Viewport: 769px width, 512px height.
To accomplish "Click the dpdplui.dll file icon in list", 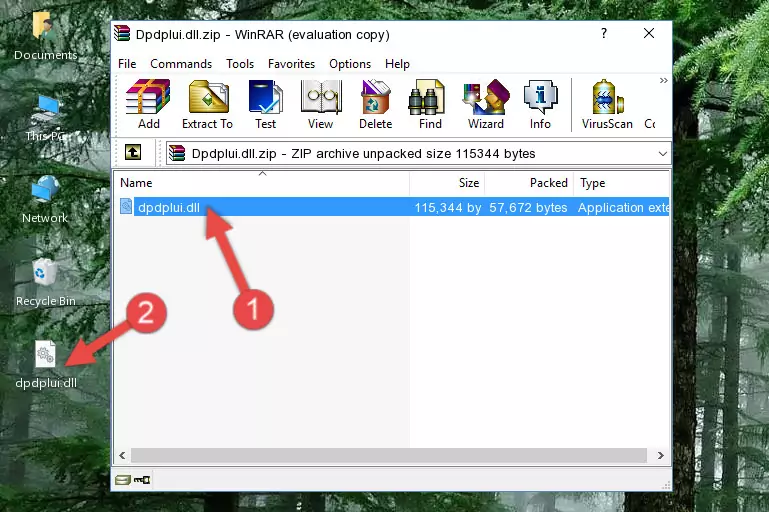I will 126,207.
